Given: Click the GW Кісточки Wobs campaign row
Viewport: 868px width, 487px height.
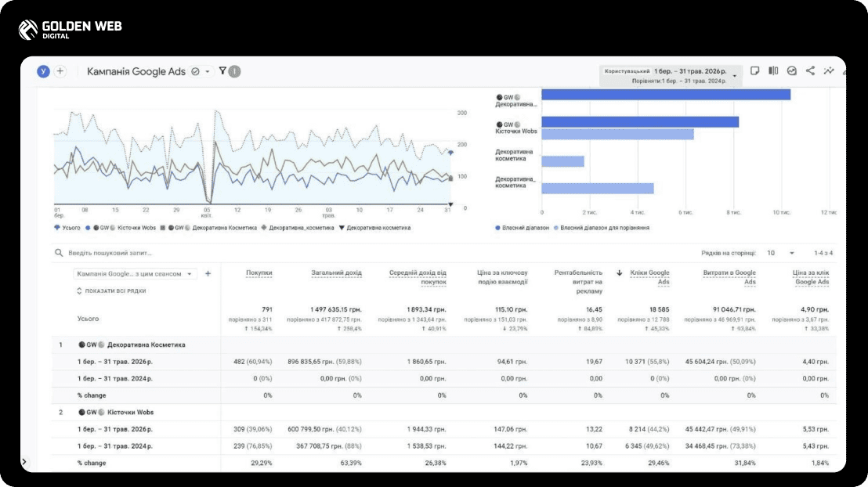Looking at the screenshot, I should (x=443, y=413).
